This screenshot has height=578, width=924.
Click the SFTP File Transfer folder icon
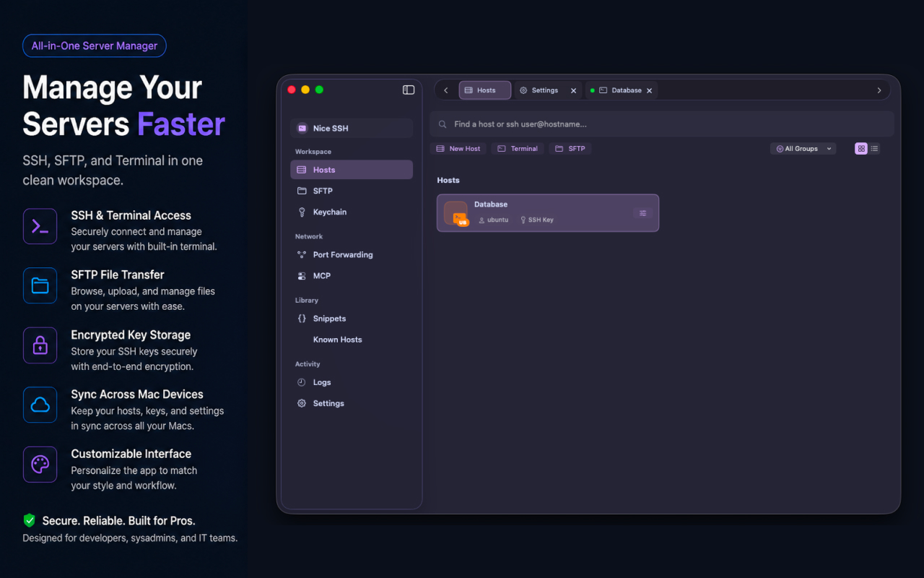[40, 285]
